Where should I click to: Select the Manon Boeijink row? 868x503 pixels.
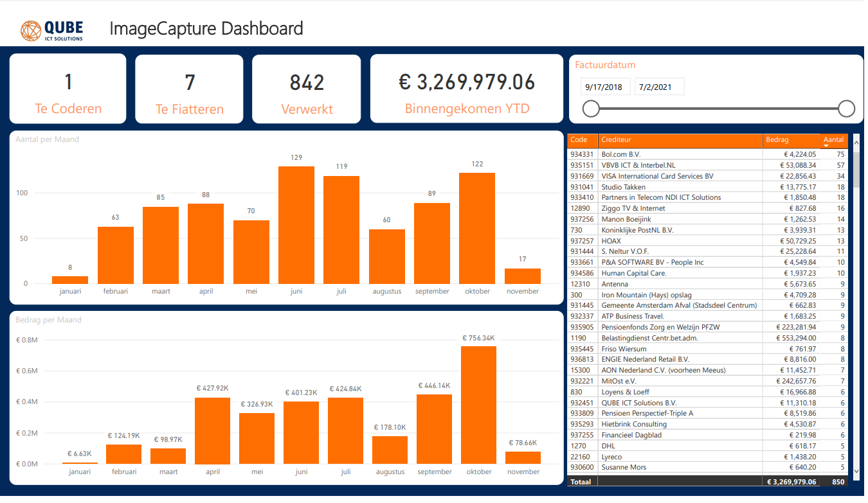(707, 219)
